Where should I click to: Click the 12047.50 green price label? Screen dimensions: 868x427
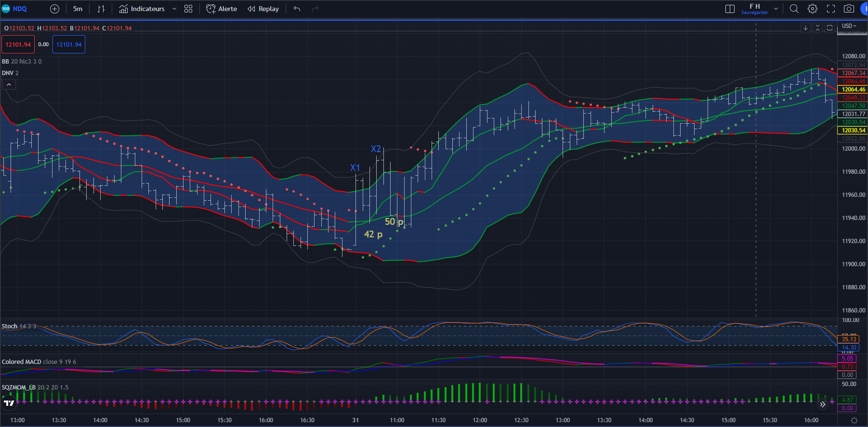click(x=852, y=106)
